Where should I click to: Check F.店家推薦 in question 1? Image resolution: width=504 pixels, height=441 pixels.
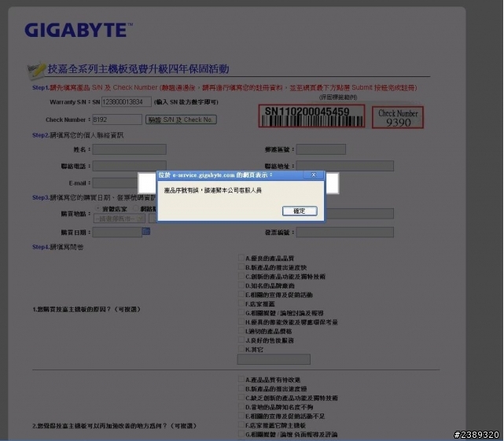(241, 303)
